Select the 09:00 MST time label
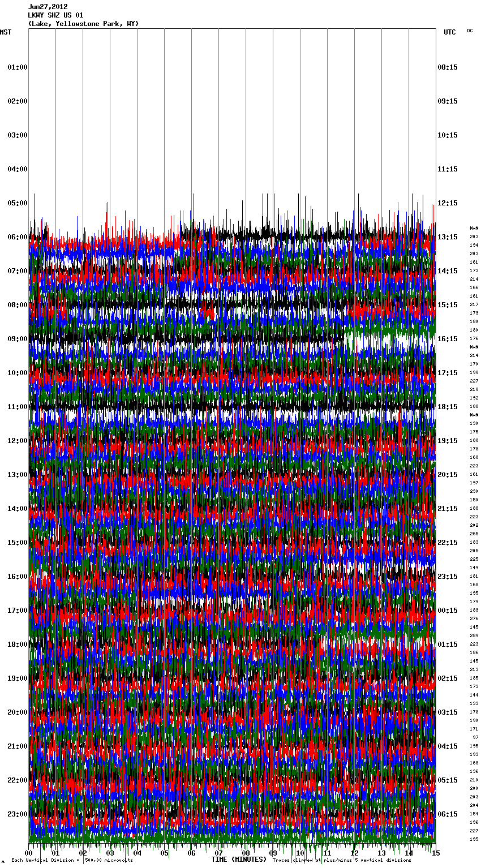Image resolution: width=481 pixels, height=868 pixels. tap(18, 339)
